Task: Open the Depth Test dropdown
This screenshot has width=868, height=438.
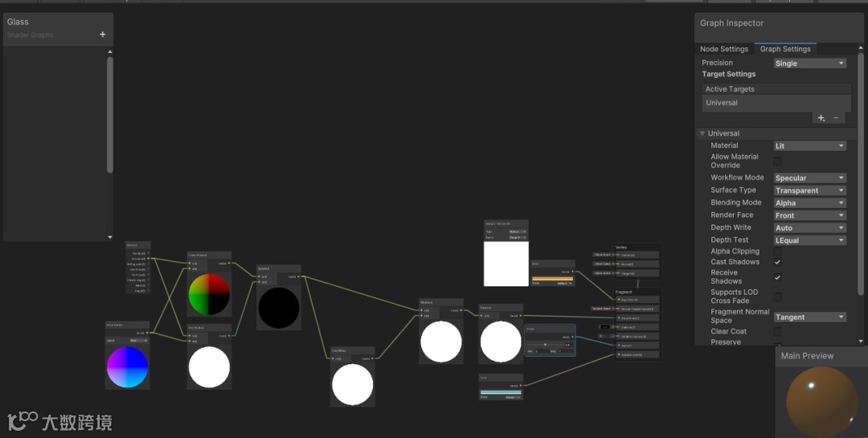Action: 810,240
